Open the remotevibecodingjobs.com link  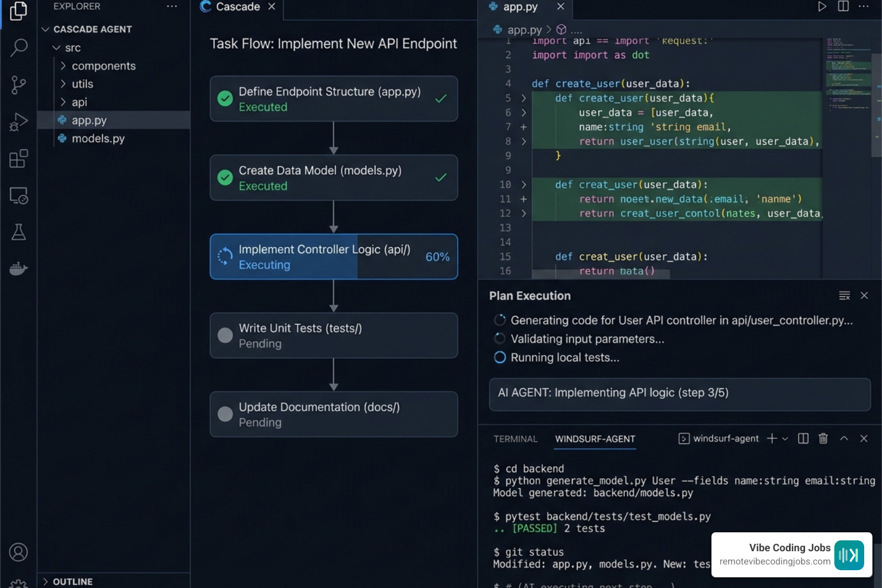(775, 562)
